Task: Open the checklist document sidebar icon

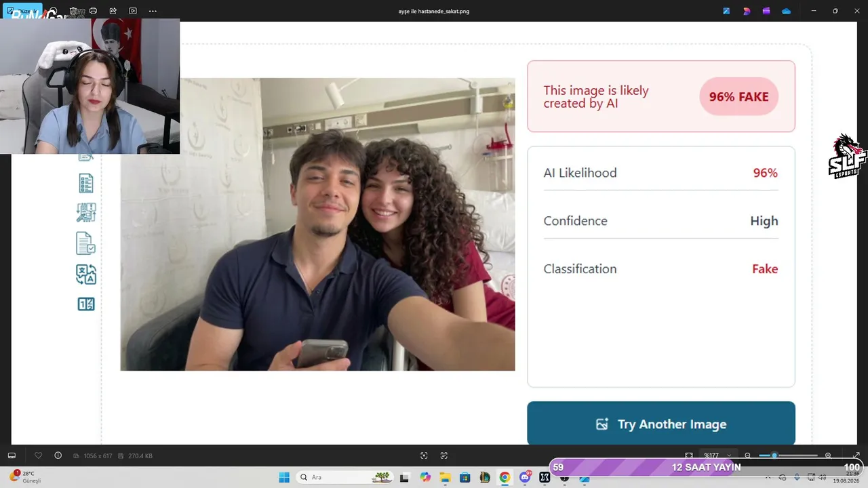Action: 86,183
